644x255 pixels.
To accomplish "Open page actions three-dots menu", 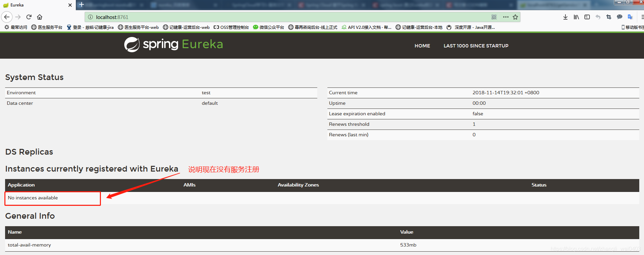I will click(506, 17).
